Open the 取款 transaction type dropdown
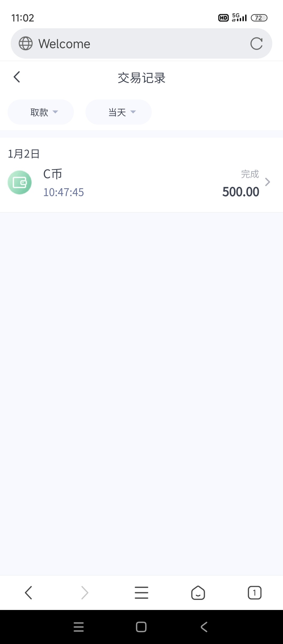 [x=41, y=112]
